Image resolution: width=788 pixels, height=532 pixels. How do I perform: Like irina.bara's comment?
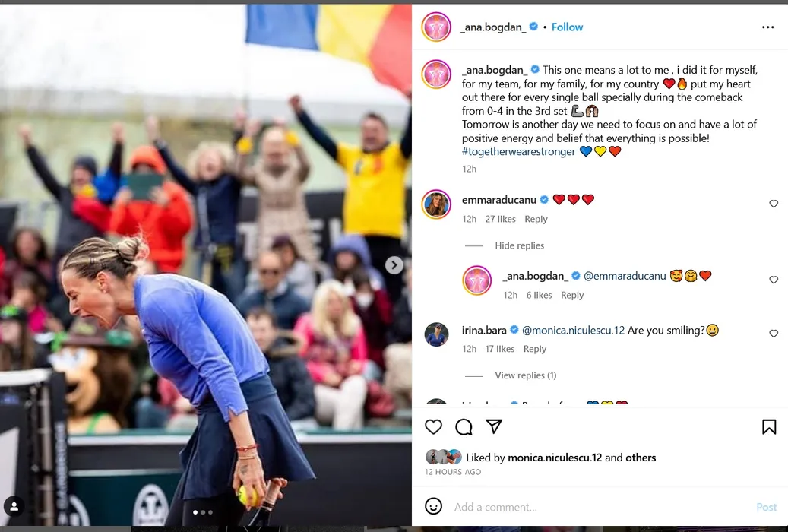click(774, 334)
